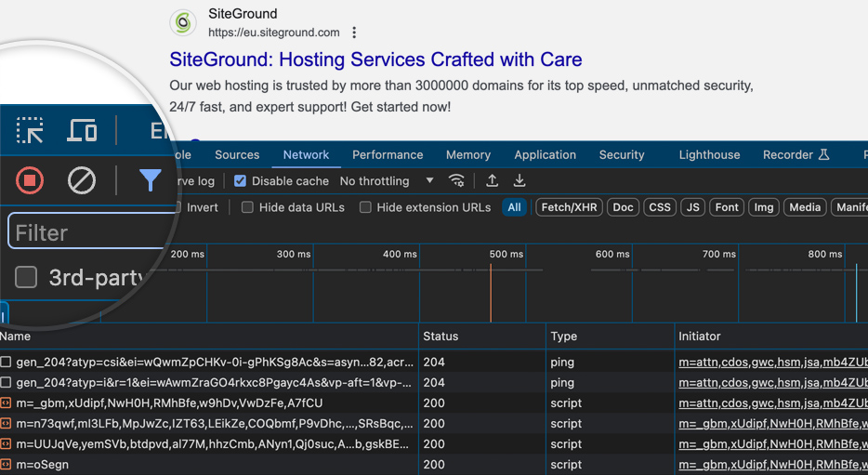Image resolution: width=868 pixels, height=475 pixels.
Task: Open the Lighthouse tab
Action: (710, 155)
